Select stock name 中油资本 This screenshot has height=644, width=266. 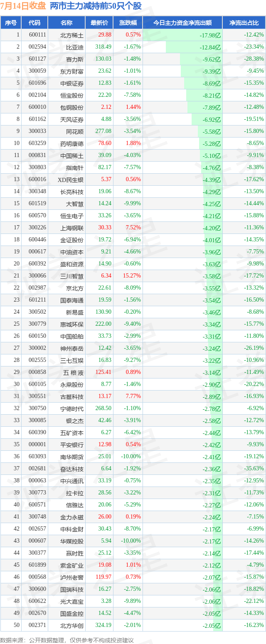point(72,252)
